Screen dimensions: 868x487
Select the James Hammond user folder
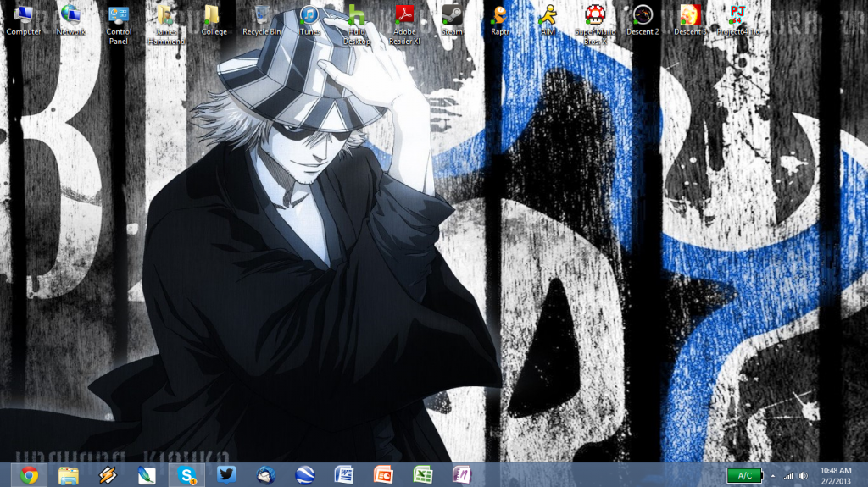(x=166, y=25)
